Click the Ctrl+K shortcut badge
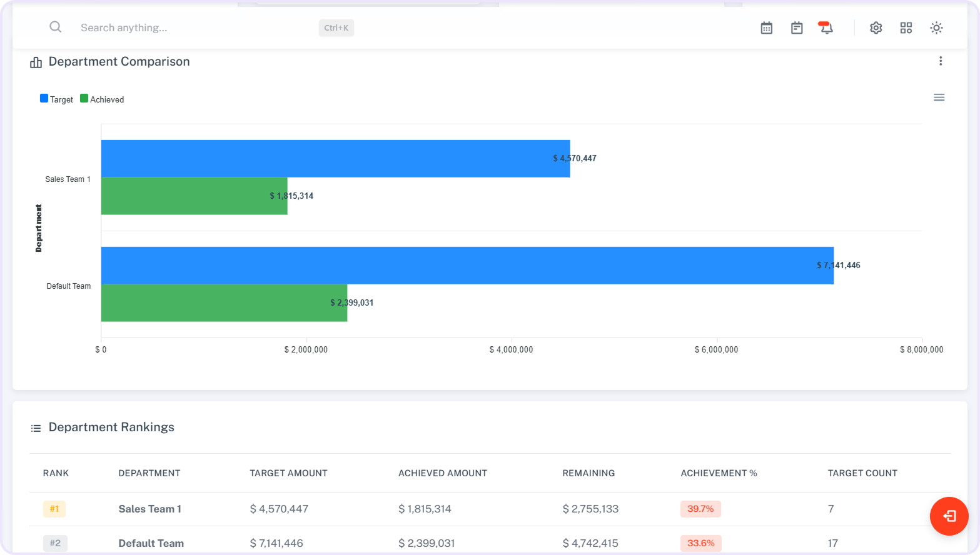 pos(336,27)
